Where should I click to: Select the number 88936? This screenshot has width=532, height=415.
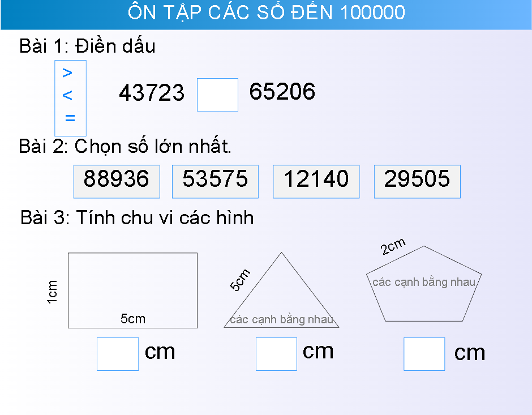point(116,181)
